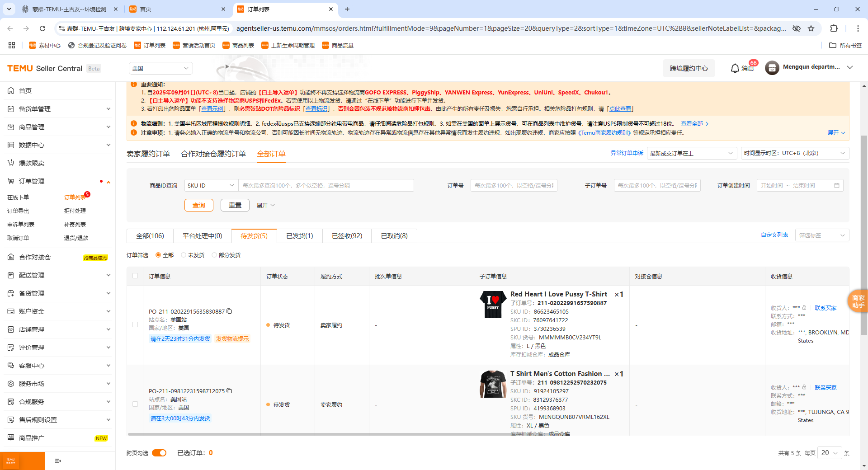
Task: Open the calendar picker for 订单创建时间
Action: coord(837,185)
